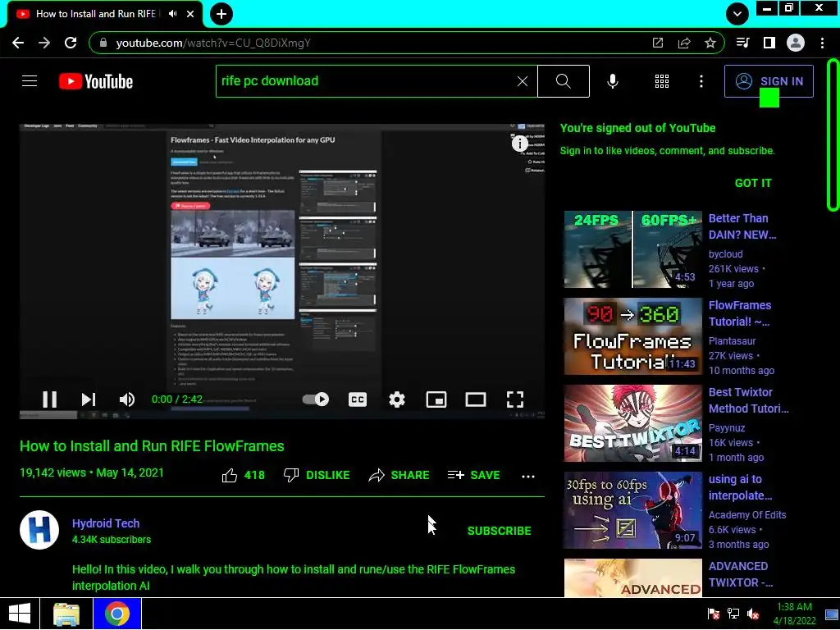Screen dimensions: 840x630
Task: Open the SHARE dialog
Action: tap(399, 475)
